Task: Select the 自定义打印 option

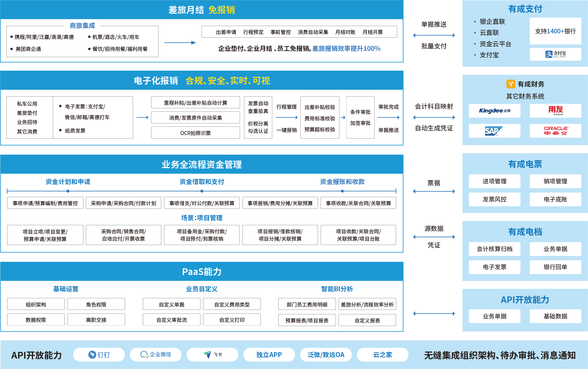Action: (x=232, y=319)
